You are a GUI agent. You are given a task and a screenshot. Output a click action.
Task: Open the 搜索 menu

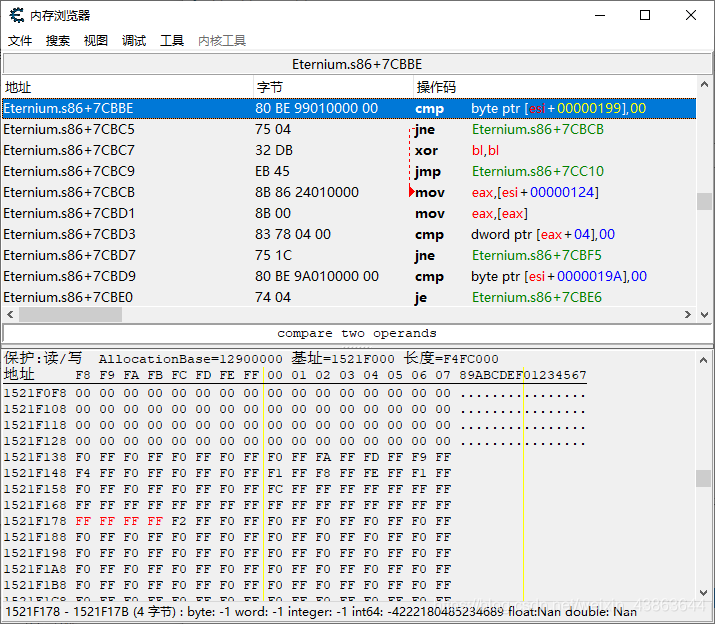point(58,41)
